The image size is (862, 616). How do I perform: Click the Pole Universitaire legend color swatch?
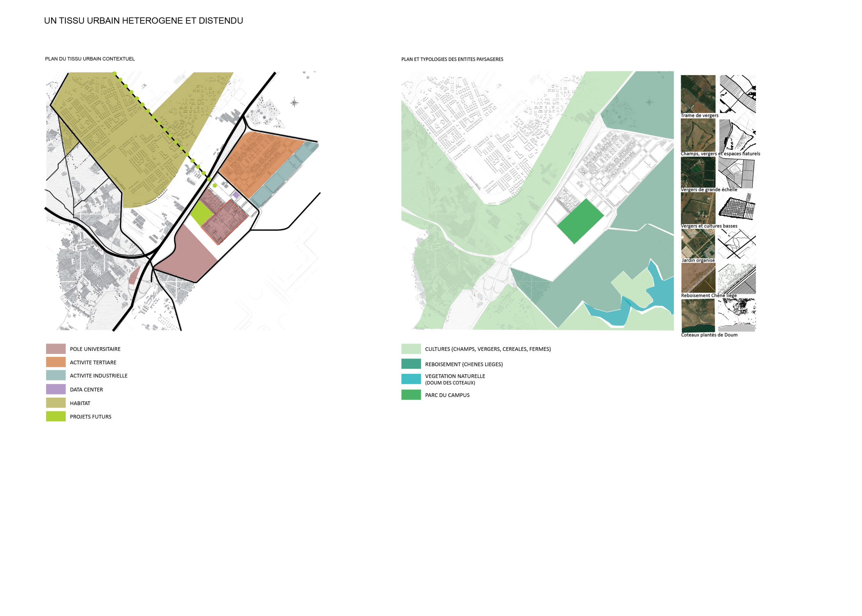(56, 349)
